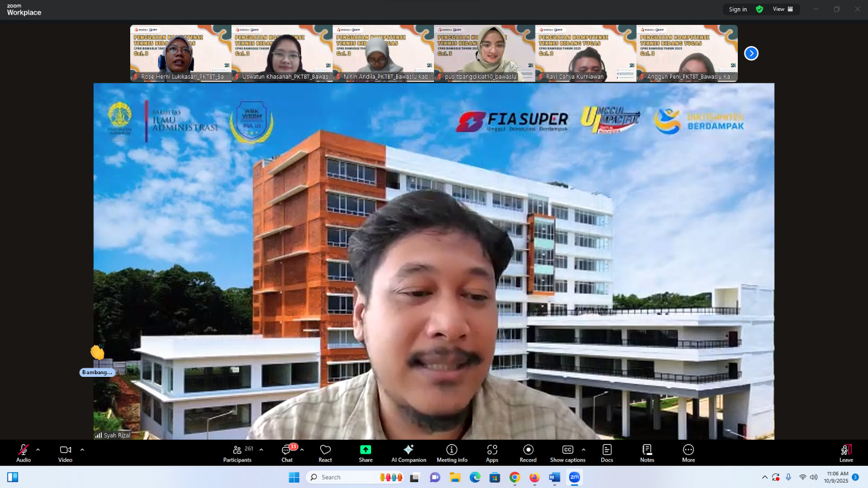
Task: Open the Participants panel
Action: [237, 453]
